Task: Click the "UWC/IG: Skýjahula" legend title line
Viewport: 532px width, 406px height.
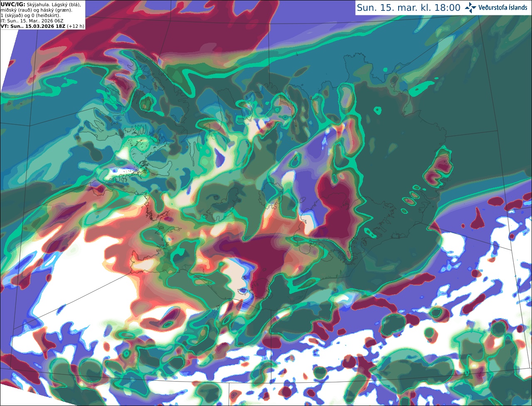Action: [x=41, y=4]
